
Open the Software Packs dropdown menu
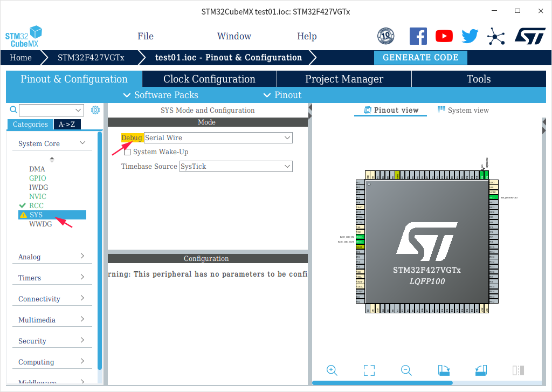[161, 95]
